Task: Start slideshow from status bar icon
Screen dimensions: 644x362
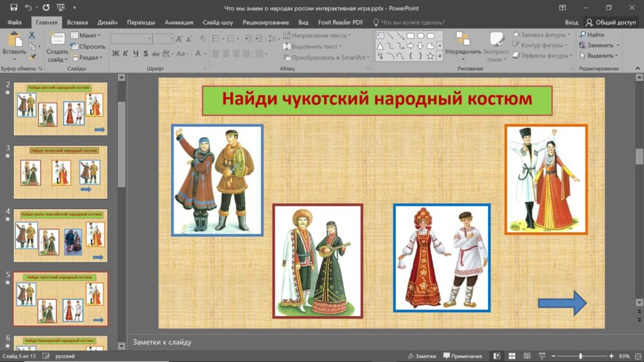Action: click(x=541, y=356)
